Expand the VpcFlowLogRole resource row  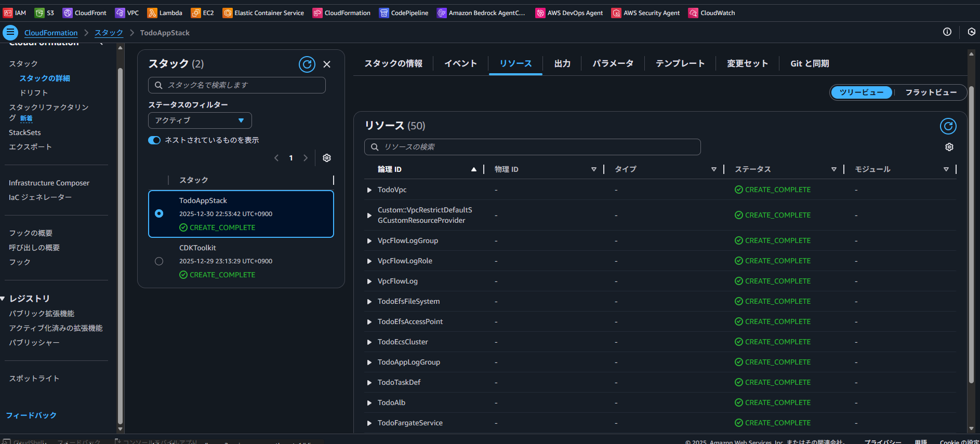pyautogui.click(x=369, y=261)
